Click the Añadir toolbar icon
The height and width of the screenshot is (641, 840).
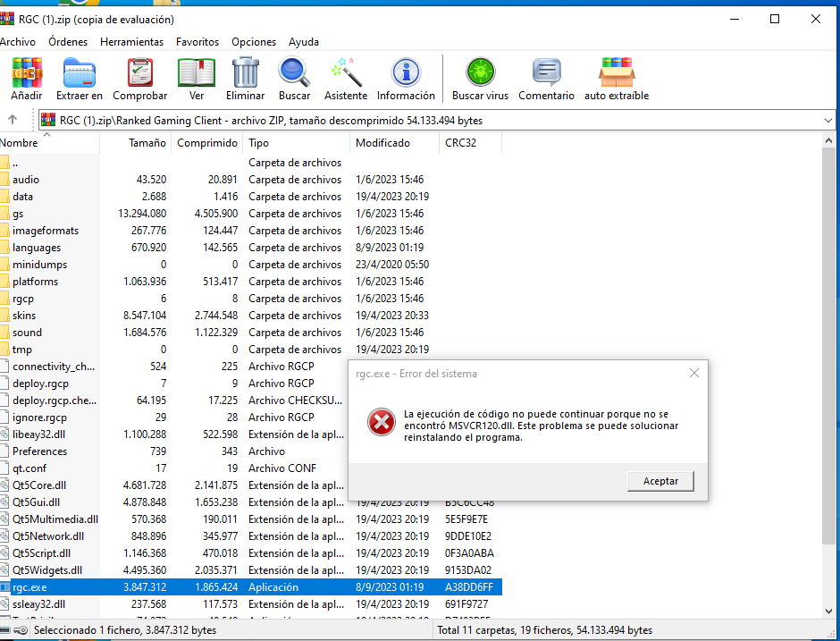[x=27, y=72]
